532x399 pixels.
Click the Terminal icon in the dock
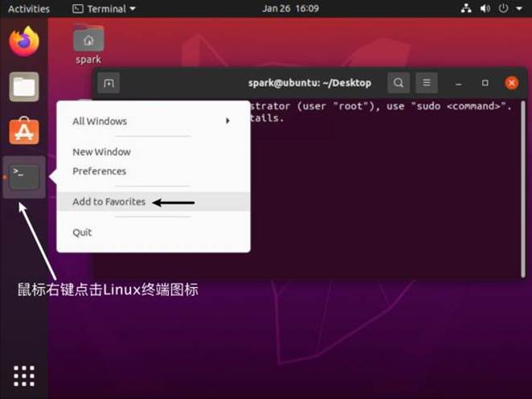(x=24, y=177)
